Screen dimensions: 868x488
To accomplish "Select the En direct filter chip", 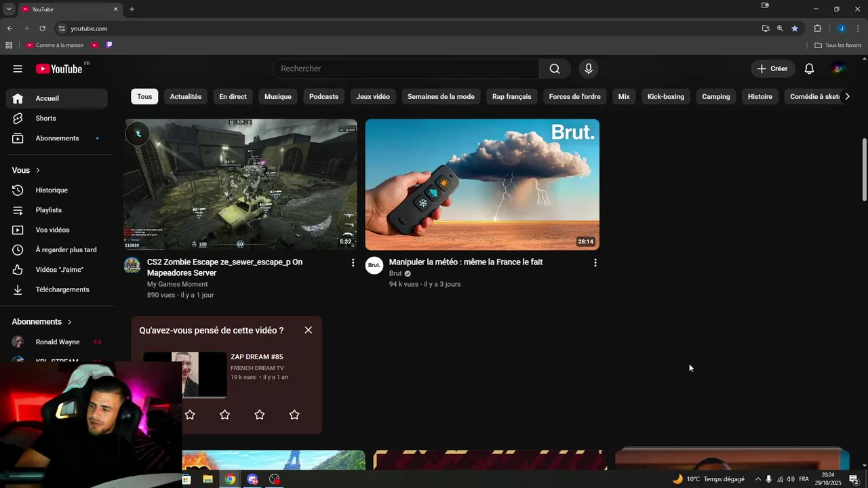I will click(x=233, y=96).
